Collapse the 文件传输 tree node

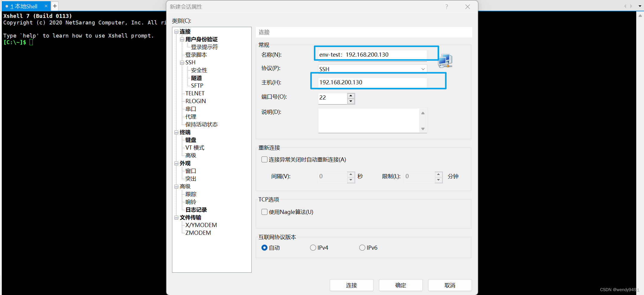click(176, 218)
